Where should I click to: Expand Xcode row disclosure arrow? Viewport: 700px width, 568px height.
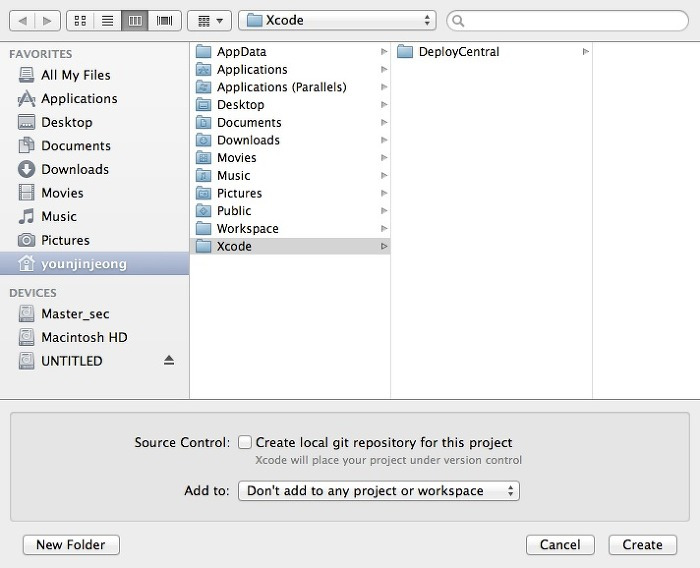[384, 246]
